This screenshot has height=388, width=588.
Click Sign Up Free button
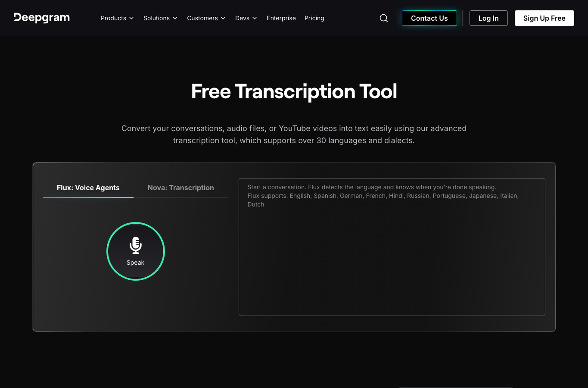pos(544,18)
